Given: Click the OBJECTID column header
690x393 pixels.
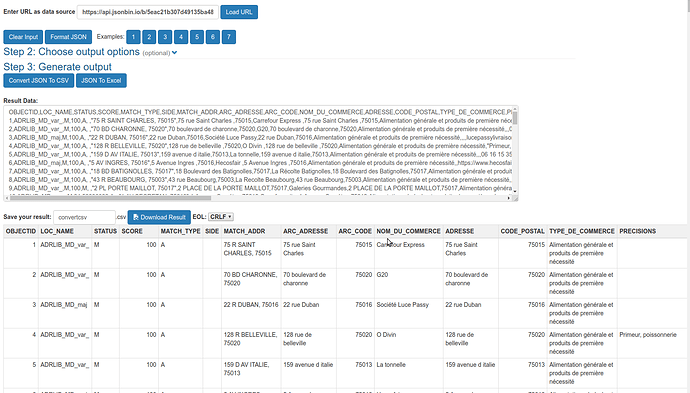Looking at the screenshot, I should pos(21,231).
